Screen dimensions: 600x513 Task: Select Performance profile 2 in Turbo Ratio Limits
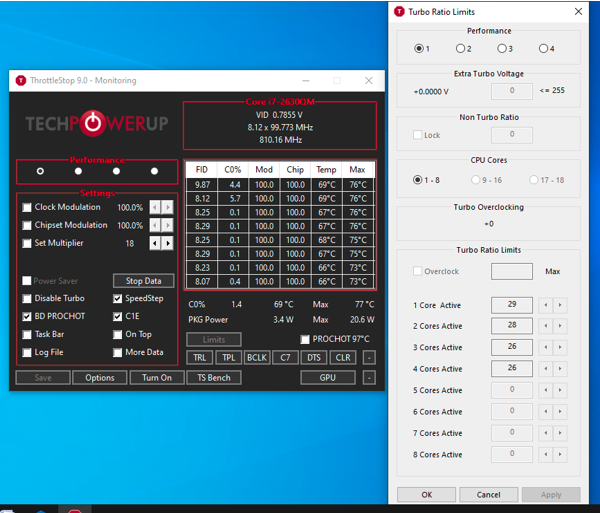click(460, 49)
